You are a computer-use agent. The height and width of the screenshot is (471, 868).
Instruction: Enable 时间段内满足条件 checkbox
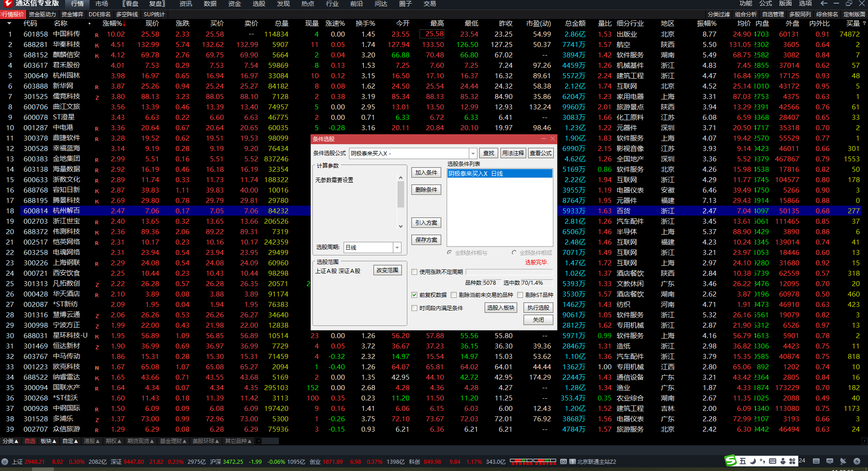pyautogui.click(x=414, y=308)
